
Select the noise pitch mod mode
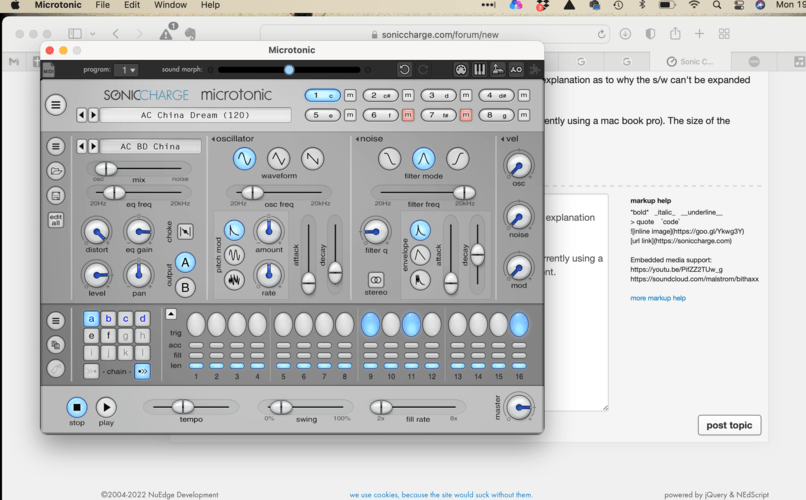[234, 280]
